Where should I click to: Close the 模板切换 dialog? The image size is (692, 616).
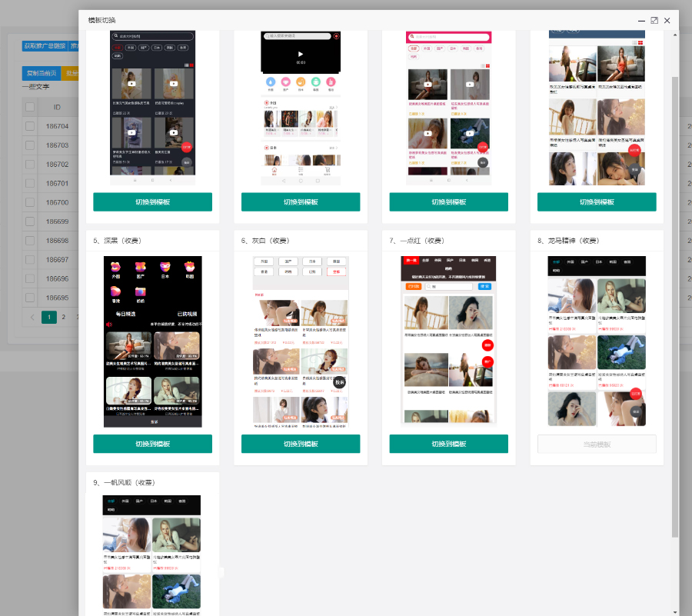click(667, 20)
